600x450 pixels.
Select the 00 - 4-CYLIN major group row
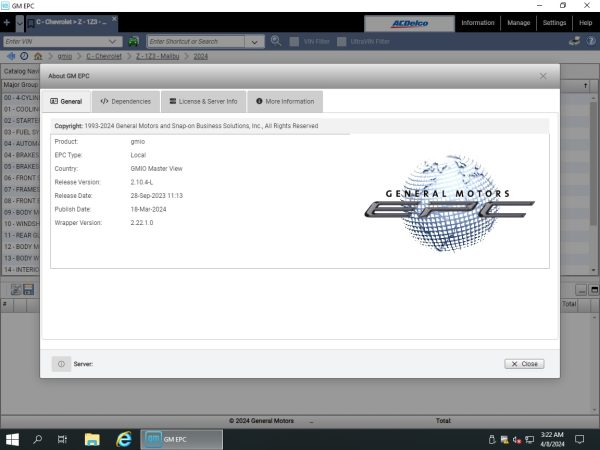tap(21, 98)
